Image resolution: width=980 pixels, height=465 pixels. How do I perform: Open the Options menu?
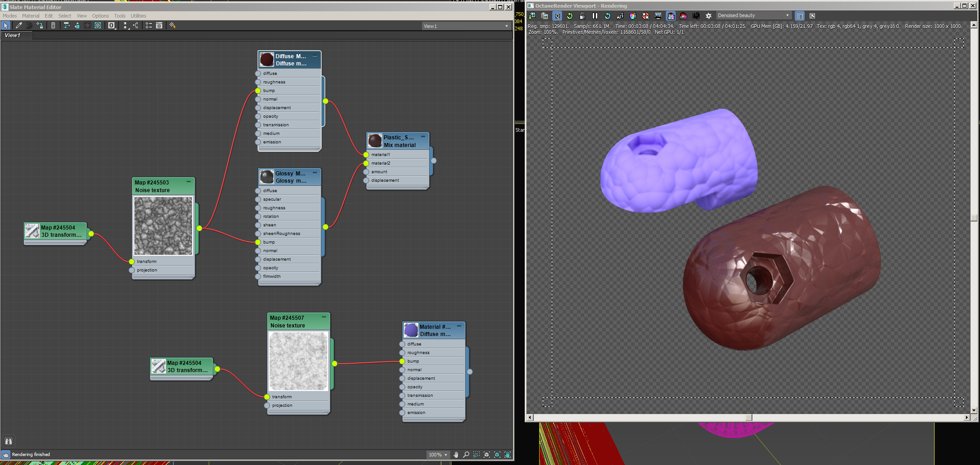tap(101, 16)
